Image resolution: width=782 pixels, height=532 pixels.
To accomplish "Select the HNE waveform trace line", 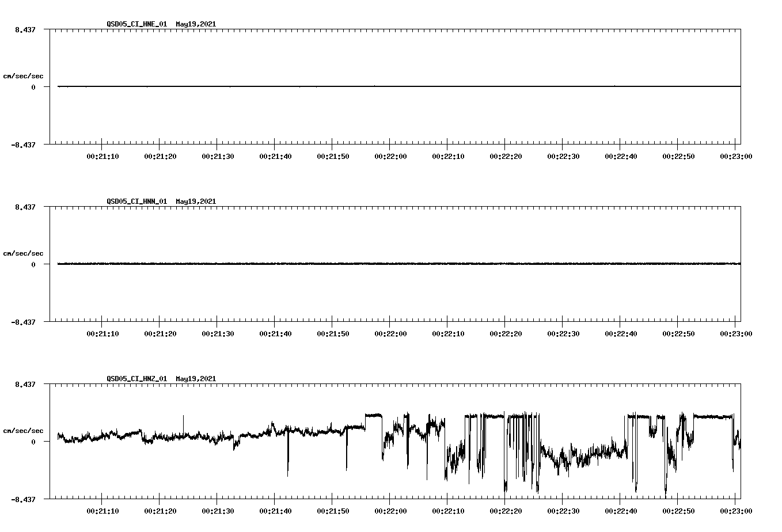I will [x=346, y=86].
